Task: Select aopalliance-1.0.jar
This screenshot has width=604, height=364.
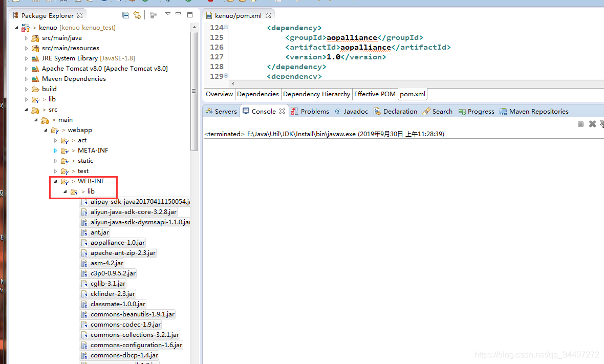Action: pyautogui.click(x=113, y=243)
